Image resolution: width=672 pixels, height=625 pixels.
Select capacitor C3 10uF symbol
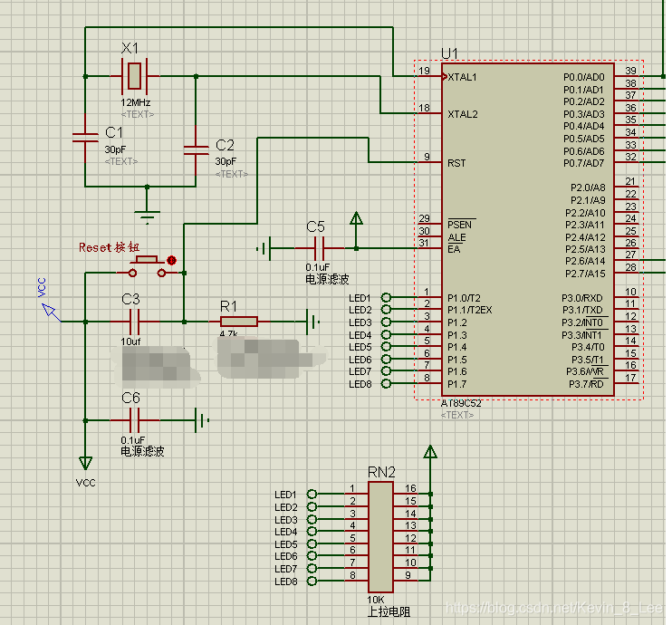point(134,322)
